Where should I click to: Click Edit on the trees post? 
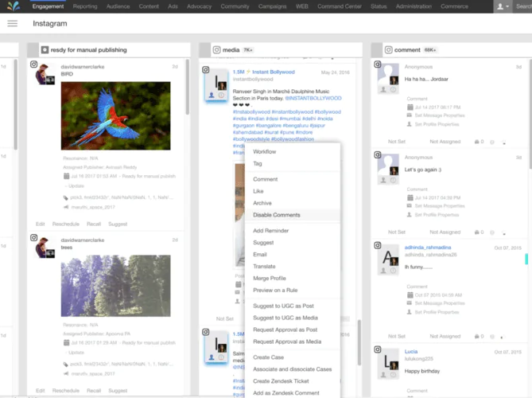(x=40, y=391)
